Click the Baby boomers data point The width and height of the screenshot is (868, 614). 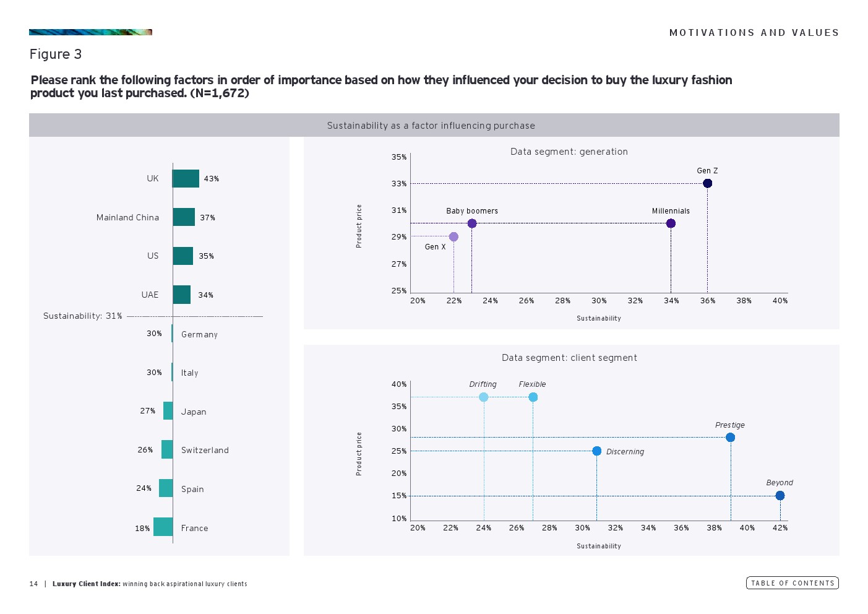472,223
